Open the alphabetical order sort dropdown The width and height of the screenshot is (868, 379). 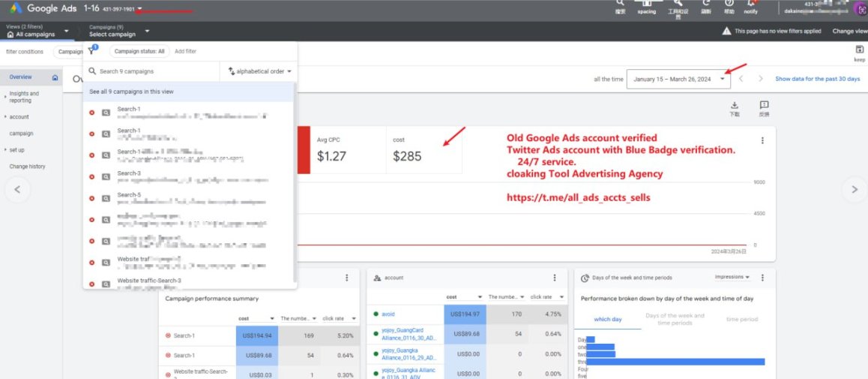(259, 71)
